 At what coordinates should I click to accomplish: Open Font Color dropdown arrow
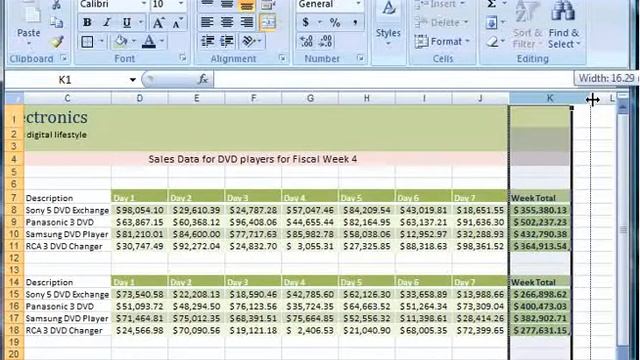[x=162, y=41]
